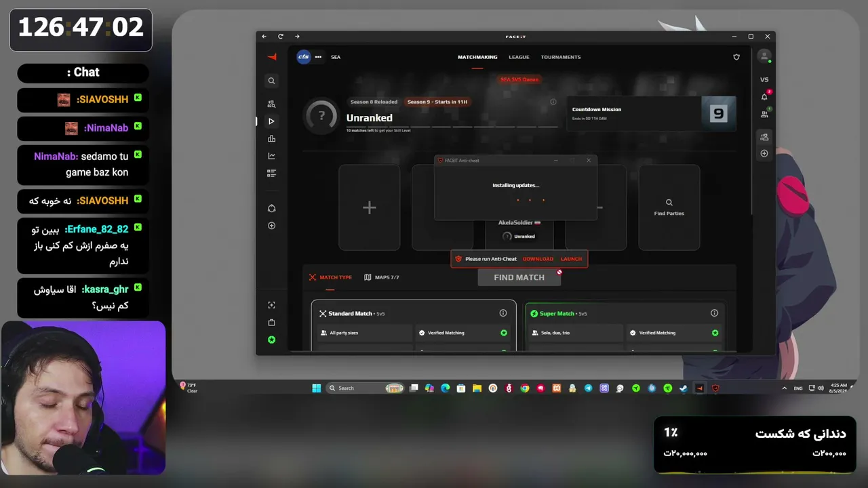The height and width of the screenshot is (488, 868).
Task: Click the empty party slot with plus sign
Action: [x=369, y=207]
